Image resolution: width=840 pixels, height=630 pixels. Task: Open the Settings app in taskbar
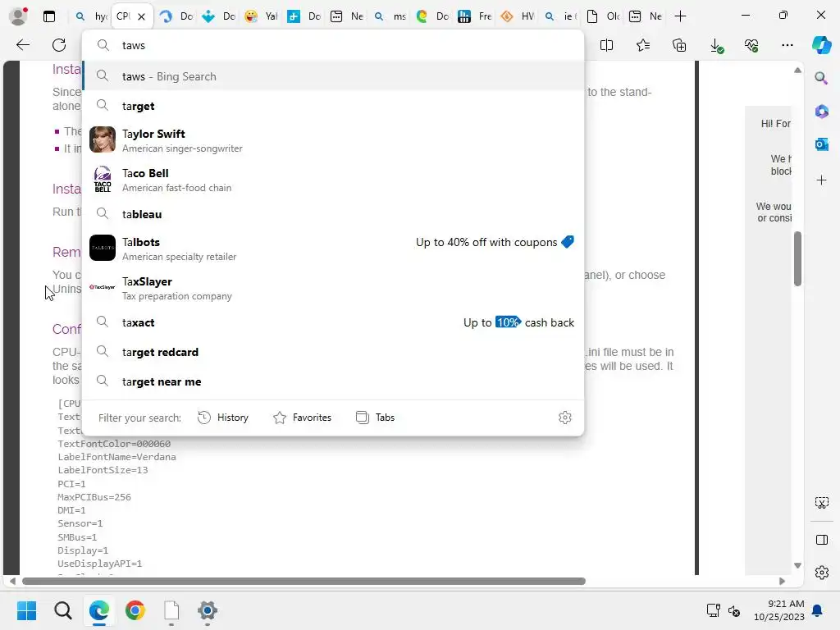point(208,610)
